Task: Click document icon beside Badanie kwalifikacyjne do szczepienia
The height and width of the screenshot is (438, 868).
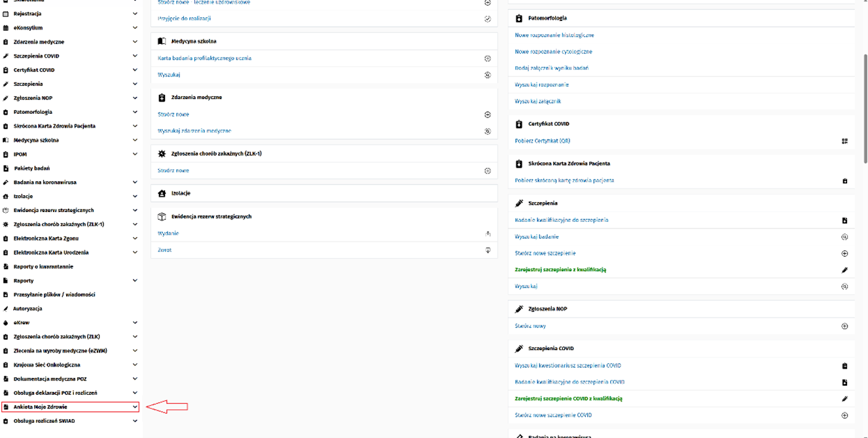Action: coord(844,221)
